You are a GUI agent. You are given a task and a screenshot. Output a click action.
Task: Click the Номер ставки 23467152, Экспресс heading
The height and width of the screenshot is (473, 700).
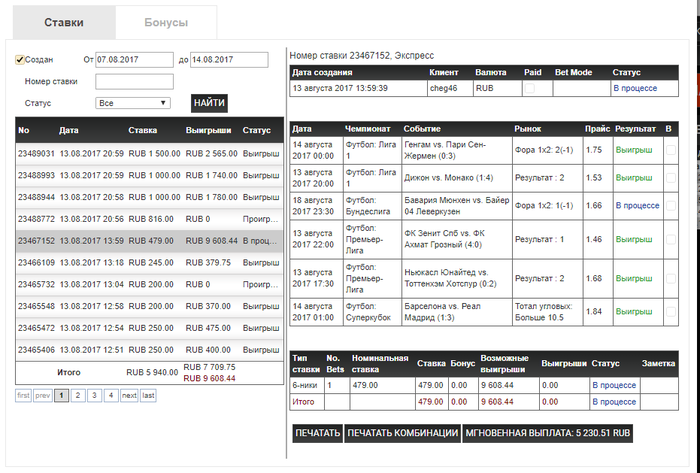point(362,56)
